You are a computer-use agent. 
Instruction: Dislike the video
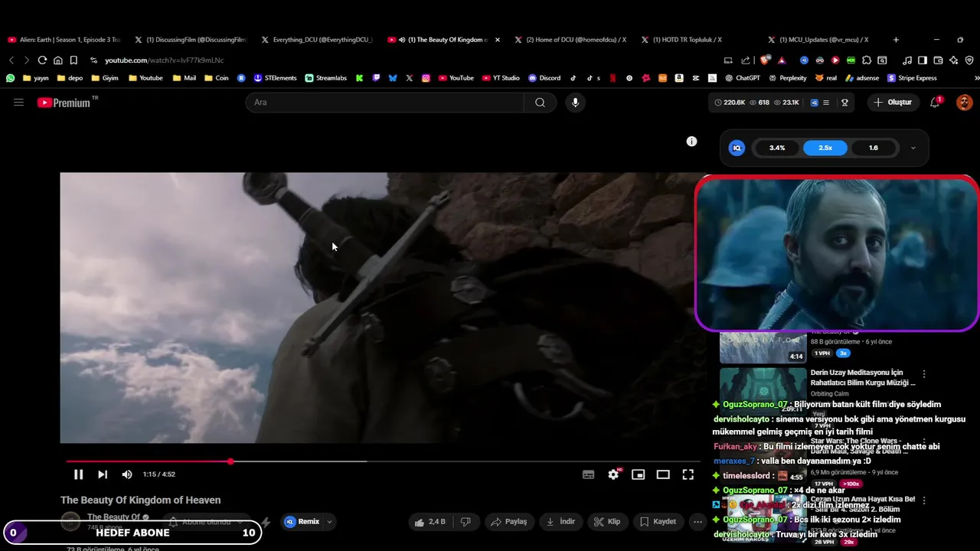(x=465, y=522)
